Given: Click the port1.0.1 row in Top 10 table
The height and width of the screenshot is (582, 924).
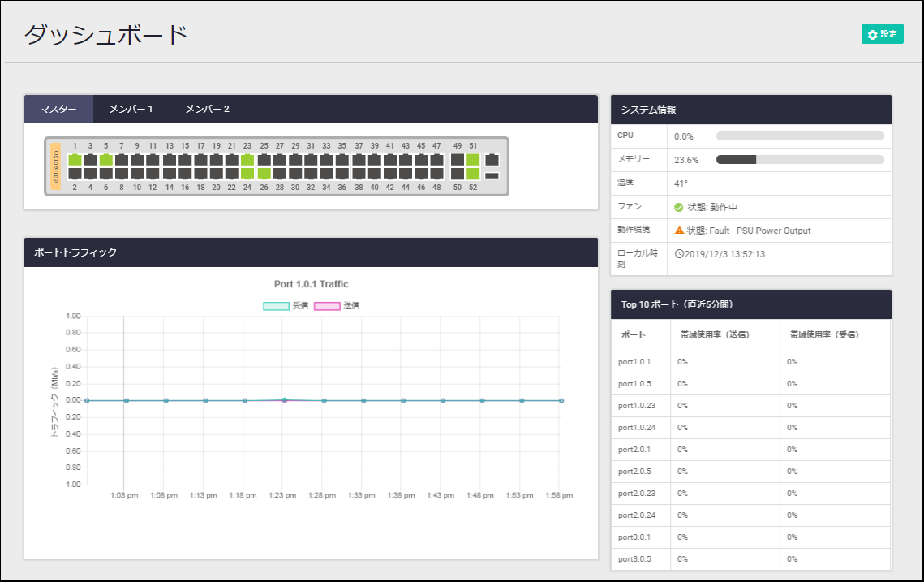Looking at the screenshot, I should [x=634, y=361].
